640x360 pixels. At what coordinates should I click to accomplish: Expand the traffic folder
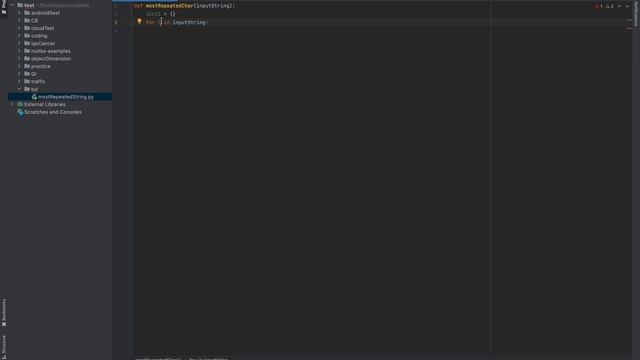click(x=19, y=81)
